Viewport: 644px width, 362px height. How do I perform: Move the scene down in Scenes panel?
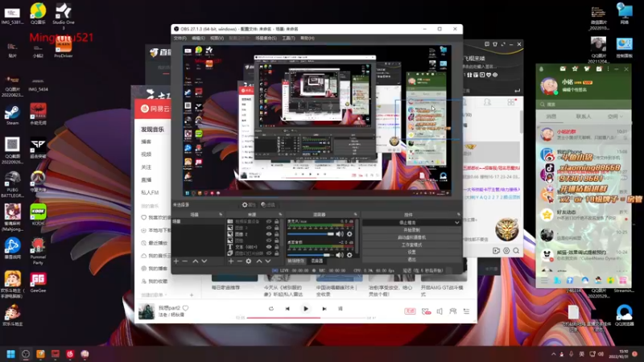(x=204, y=261)
